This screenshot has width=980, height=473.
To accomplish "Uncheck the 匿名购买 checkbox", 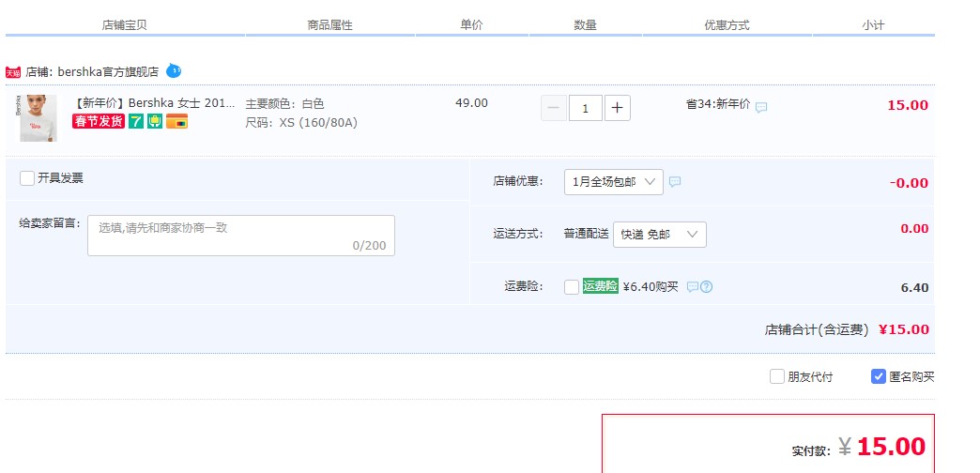I will (x=878, y=376).
